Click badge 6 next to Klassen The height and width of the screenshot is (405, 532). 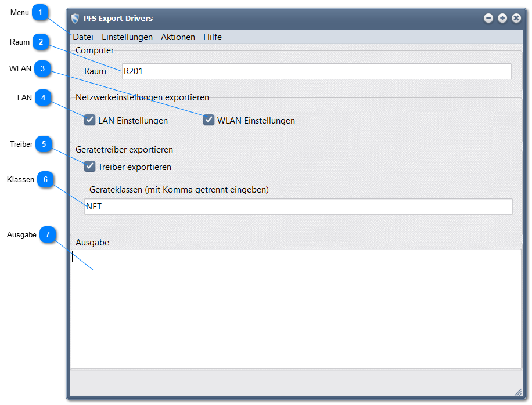45,179
